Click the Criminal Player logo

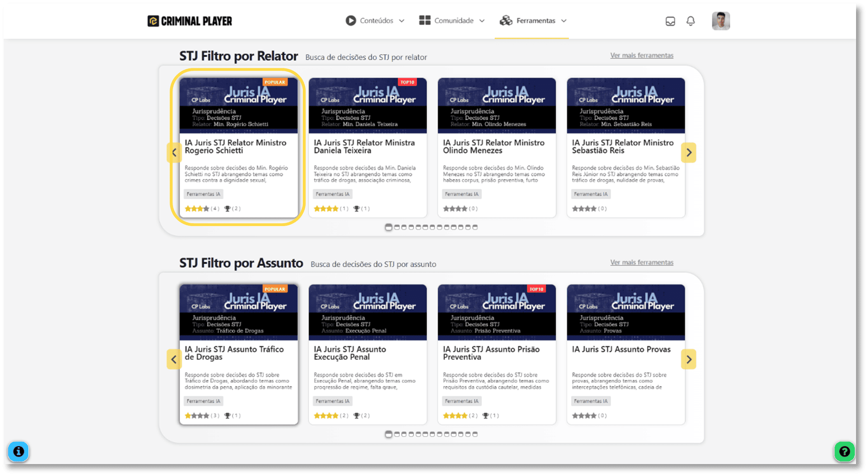[x=190, y=21]
